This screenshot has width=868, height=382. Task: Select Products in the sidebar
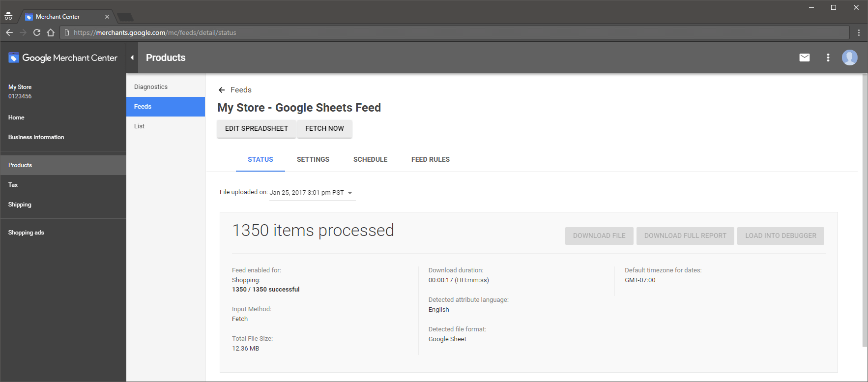coord(63,165)
